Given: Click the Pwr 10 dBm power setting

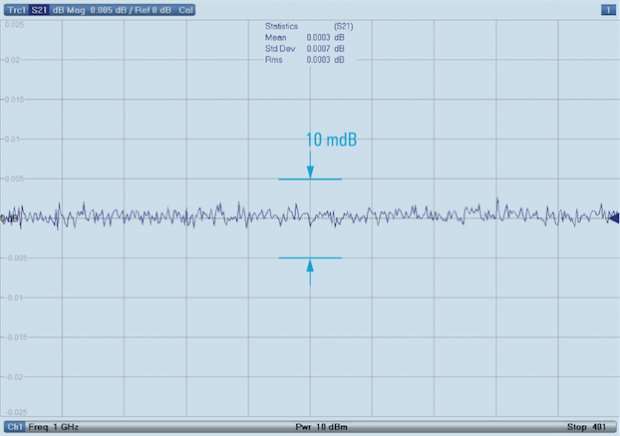Looking at the screenshot, I should (310, 426).
